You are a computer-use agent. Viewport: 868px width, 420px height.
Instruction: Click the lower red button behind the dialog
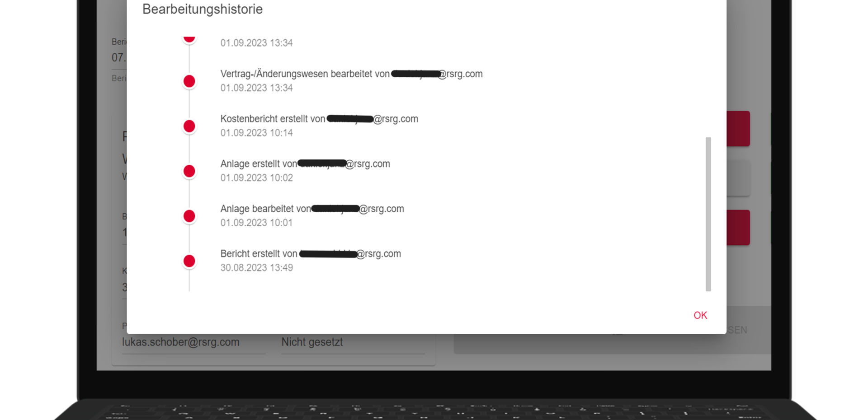click(x=738, y=228)
